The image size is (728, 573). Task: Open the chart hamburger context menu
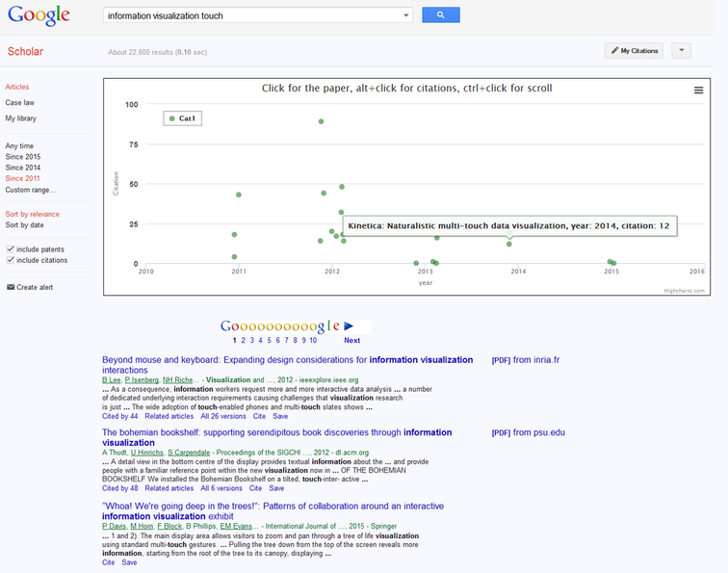point(698,91)
